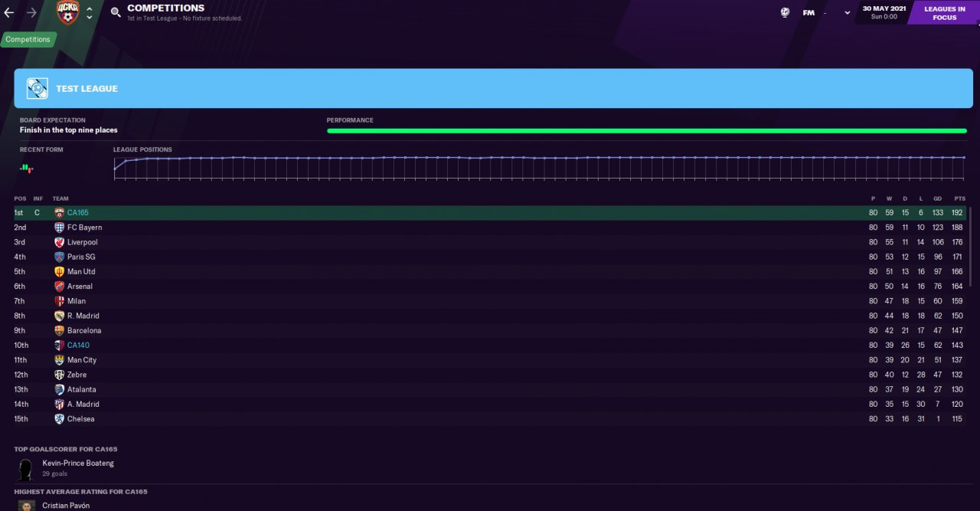Click CA165 points value 192
The width and height of the screenshot is (980, 511).
[x=957, y=213]
